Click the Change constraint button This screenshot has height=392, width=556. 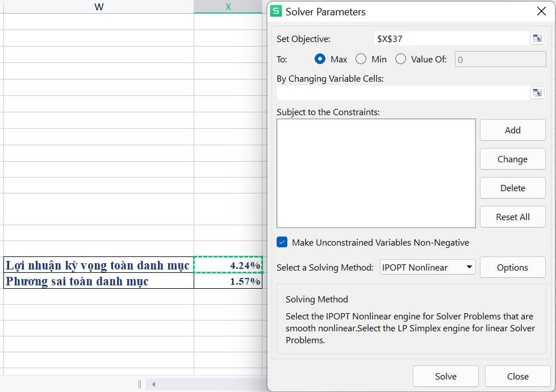(x=513, y=159)
